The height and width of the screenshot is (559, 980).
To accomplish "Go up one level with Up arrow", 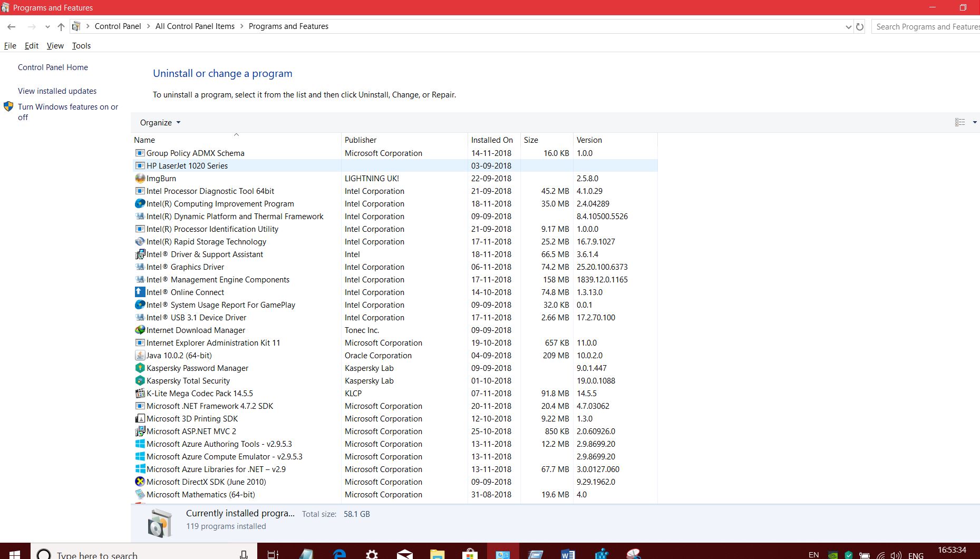I will (61, 26).
